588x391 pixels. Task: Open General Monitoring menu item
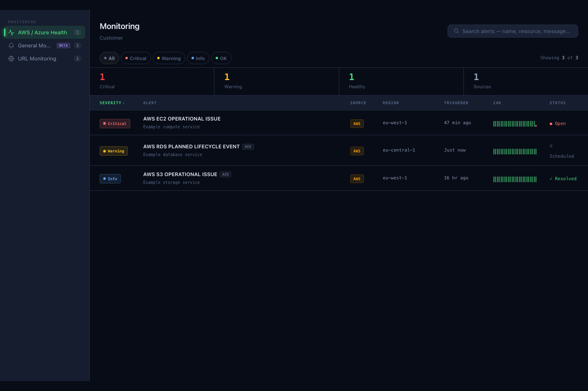pyautogui.click(x=45, y=46)
